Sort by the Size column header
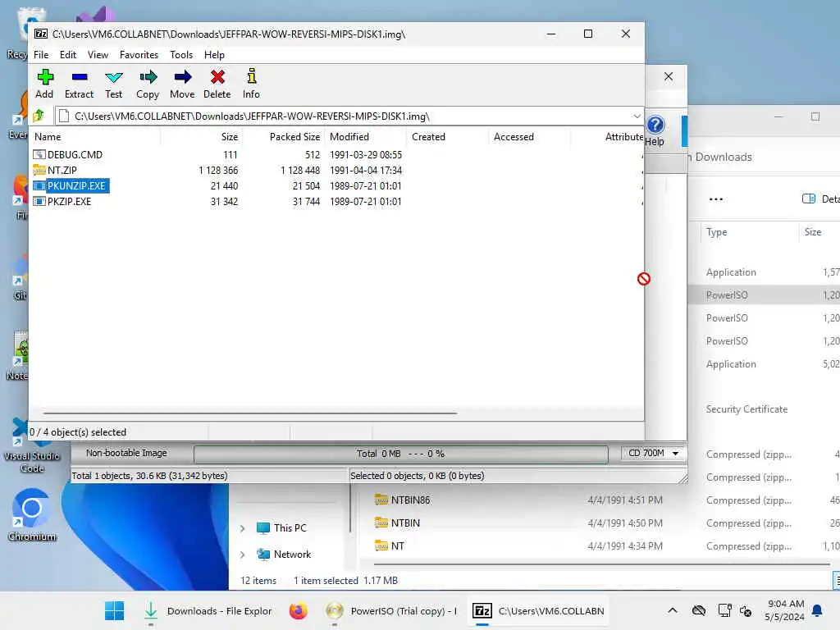The width and height of the screenshot is (840, 630). (201, 137)
